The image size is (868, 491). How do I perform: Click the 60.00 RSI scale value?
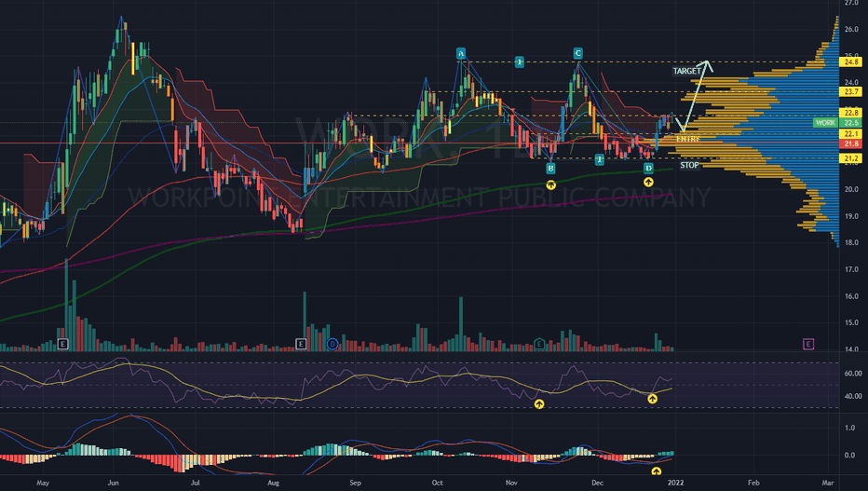[852, 374]
